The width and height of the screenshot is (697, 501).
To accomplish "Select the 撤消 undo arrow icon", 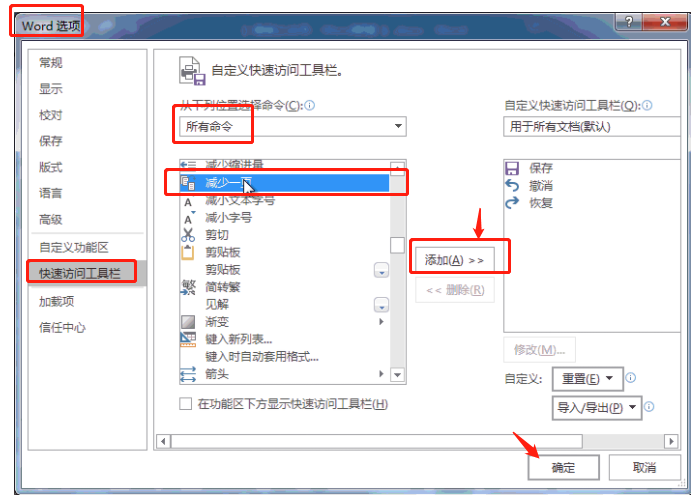I will [512, 185].
